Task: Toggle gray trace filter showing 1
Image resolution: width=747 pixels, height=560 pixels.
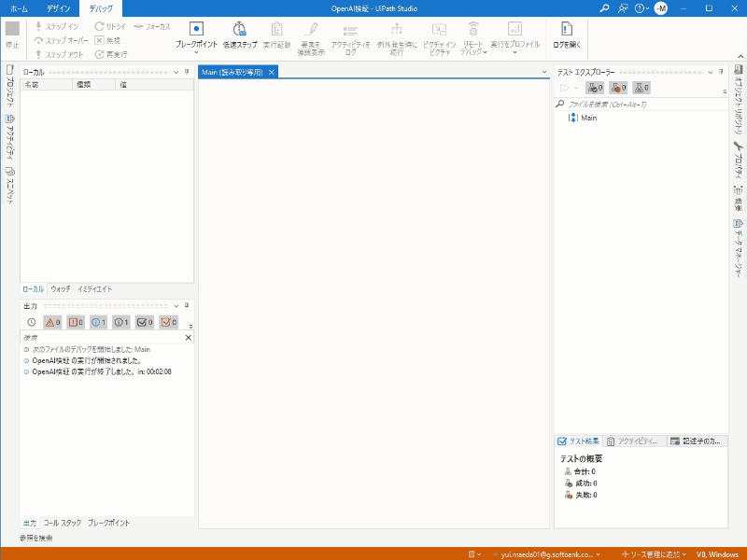Action: [x=121, y=322]
